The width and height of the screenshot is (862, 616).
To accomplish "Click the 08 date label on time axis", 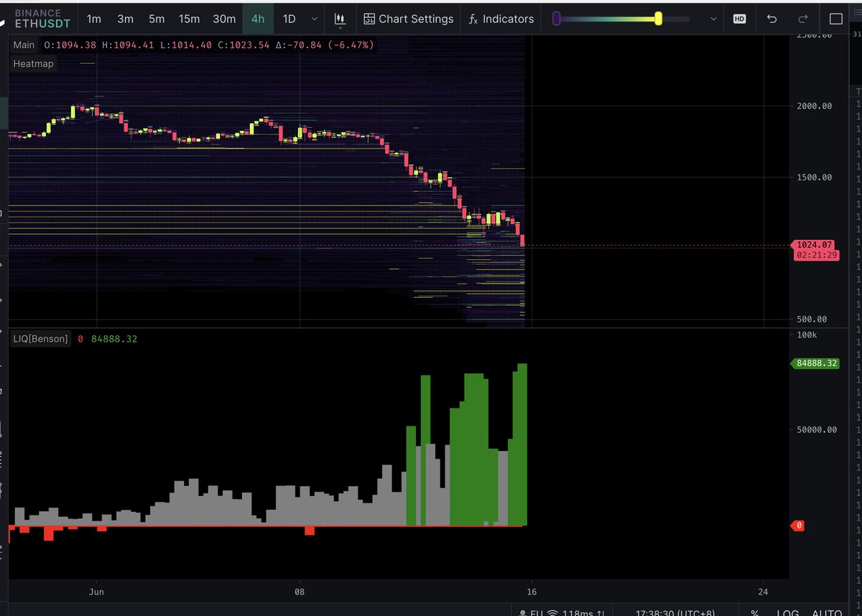I will (x=300, y=592).
